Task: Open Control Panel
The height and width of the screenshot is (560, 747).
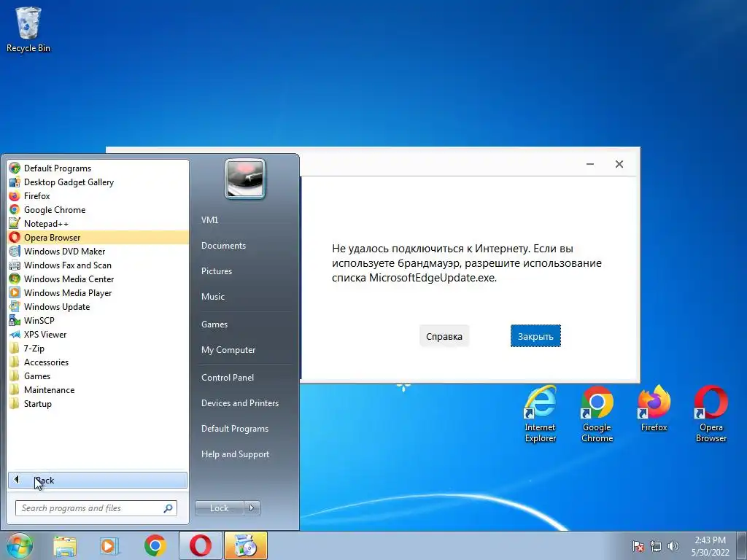Action: pos(228,377)
